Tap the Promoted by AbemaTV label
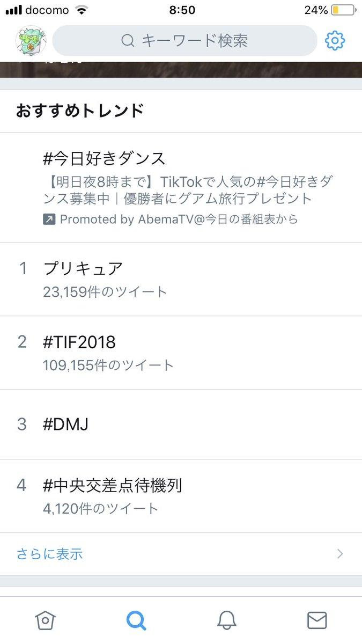The image size is (362, 644). [x=179, y=219]
